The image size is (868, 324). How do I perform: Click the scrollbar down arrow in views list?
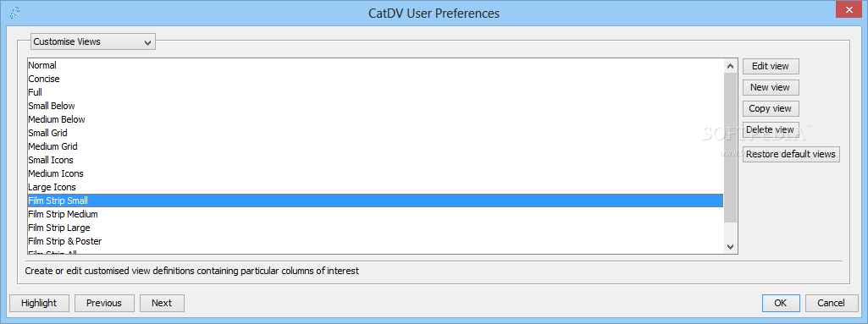pyautogui.click(x=730, y=246)
